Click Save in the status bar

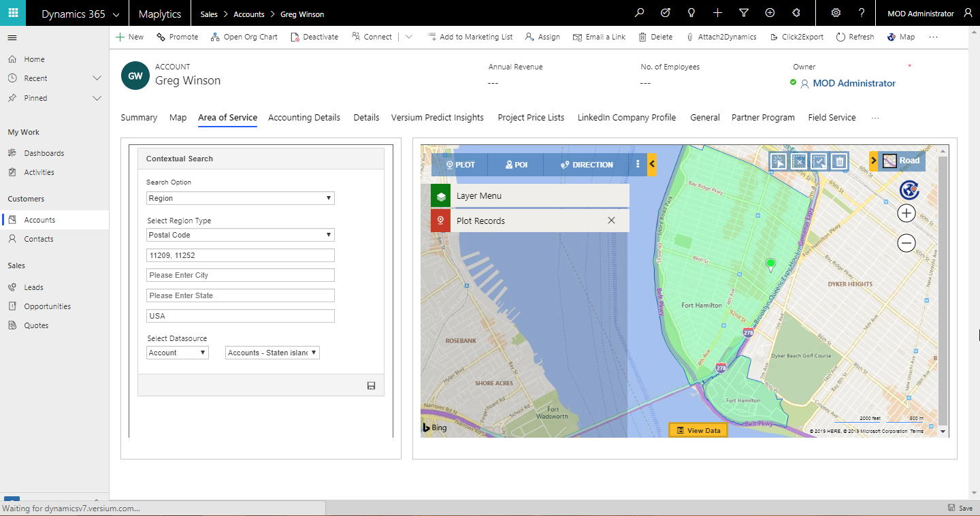point(960,508)
